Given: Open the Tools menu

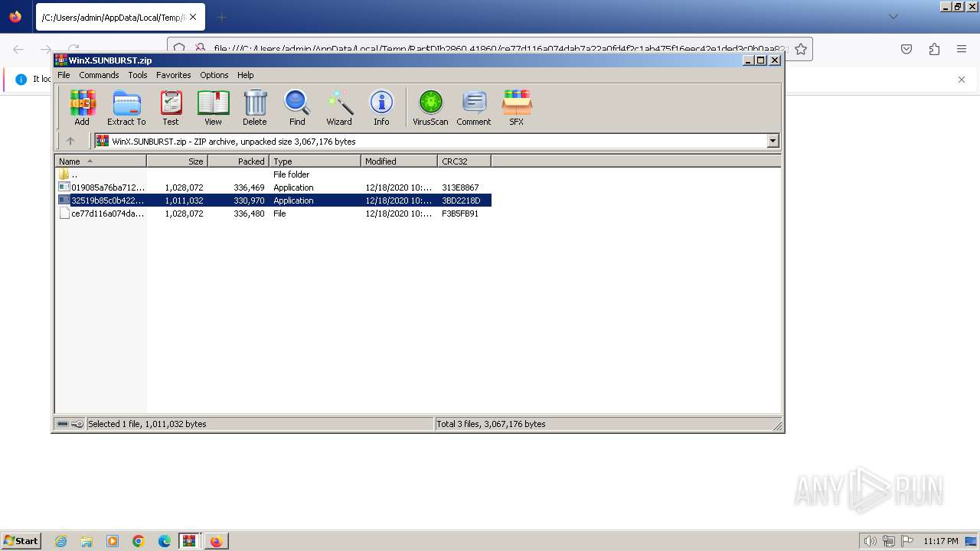Looking at the screenshot, I should [x=138, y=75].
